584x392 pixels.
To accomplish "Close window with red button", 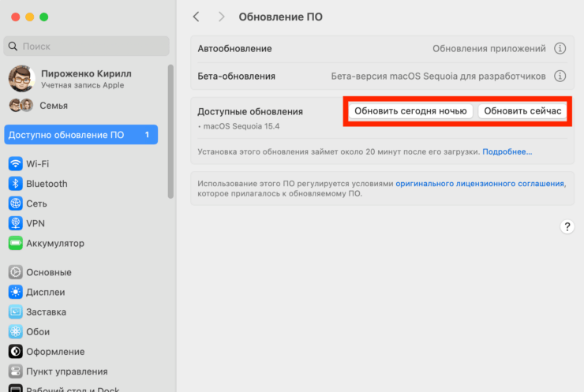I will pyautogui.click(x=16, y=17).
